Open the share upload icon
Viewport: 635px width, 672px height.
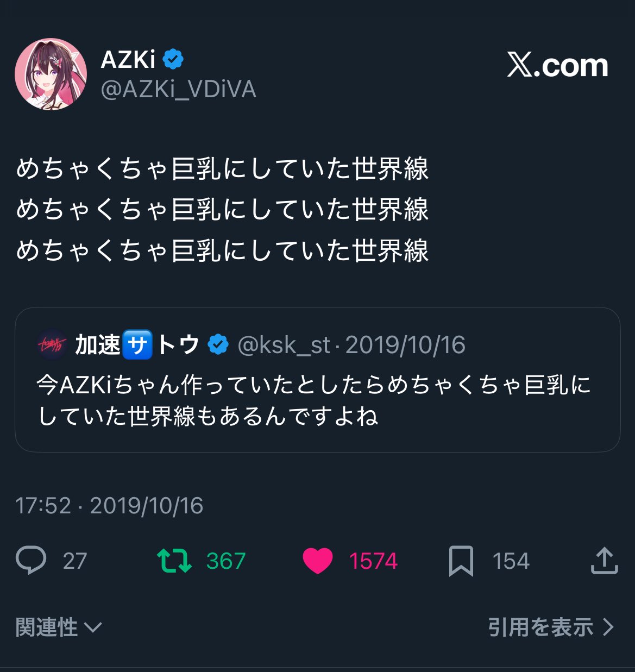click(605, 561)
